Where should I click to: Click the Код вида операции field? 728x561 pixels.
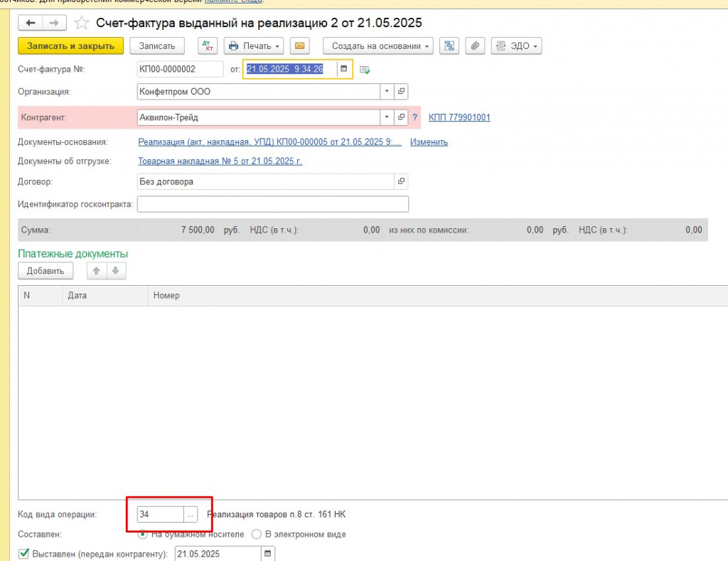click(x=161, y=515)
